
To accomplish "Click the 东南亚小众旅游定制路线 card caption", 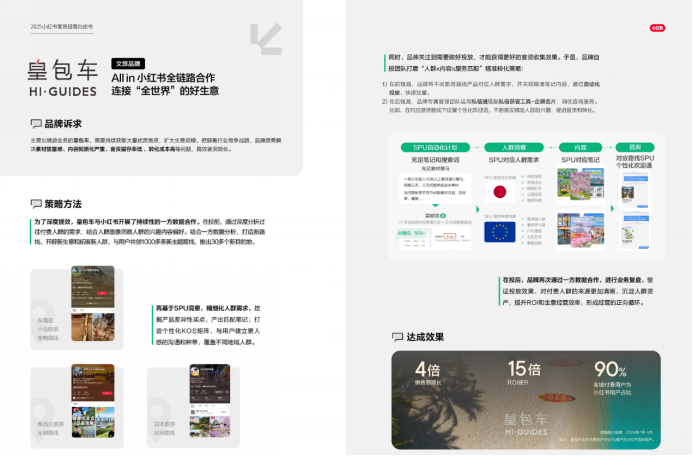I will (48, 329).
